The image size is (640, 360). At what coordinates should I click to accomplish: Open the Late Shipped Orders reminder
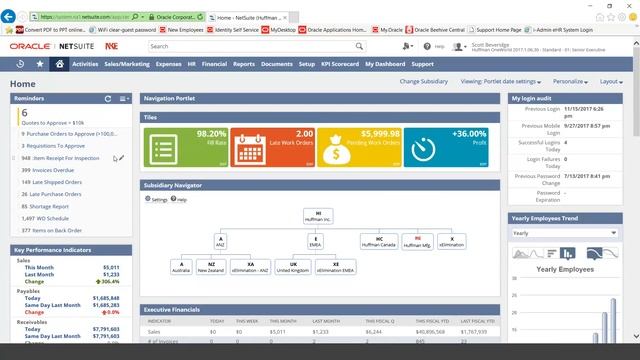[51, 182]
